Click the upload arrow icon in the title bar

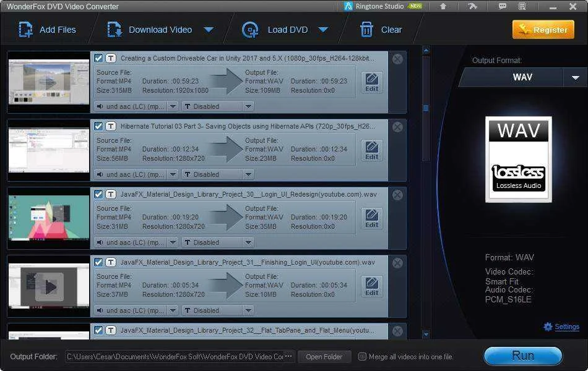point(443,6)
